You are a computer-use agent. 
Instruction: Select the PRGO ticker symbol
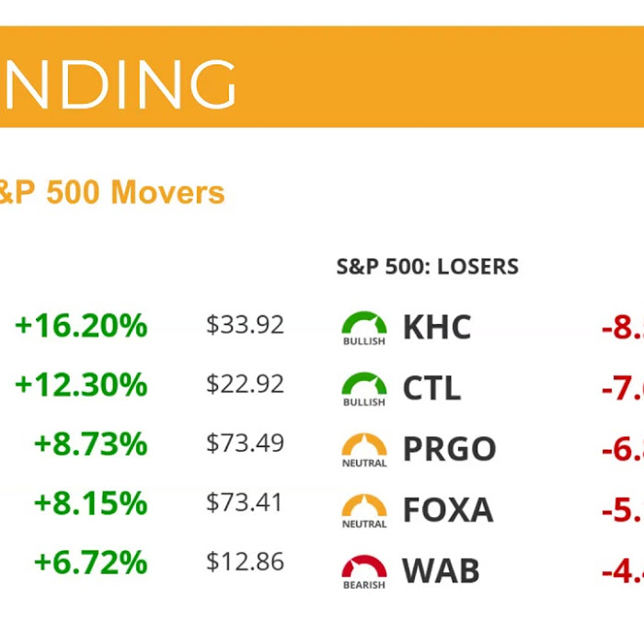coord(449,448)
